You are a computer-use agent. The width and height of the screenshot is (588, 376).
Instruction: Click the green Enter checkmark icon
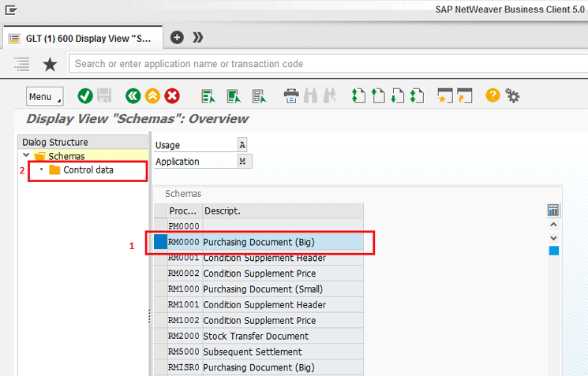click(x=84, y=96)
